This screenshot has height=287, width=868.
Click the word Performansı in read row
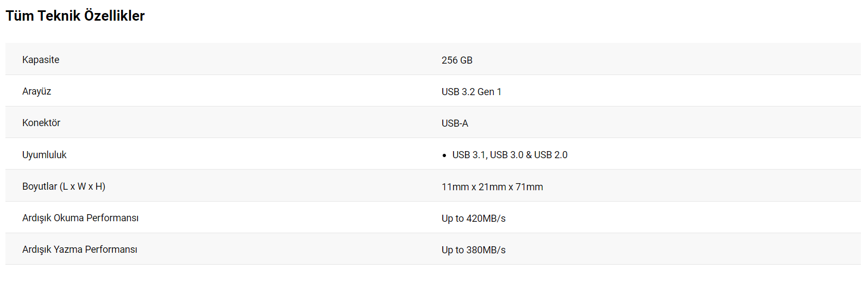pos(112,218)
